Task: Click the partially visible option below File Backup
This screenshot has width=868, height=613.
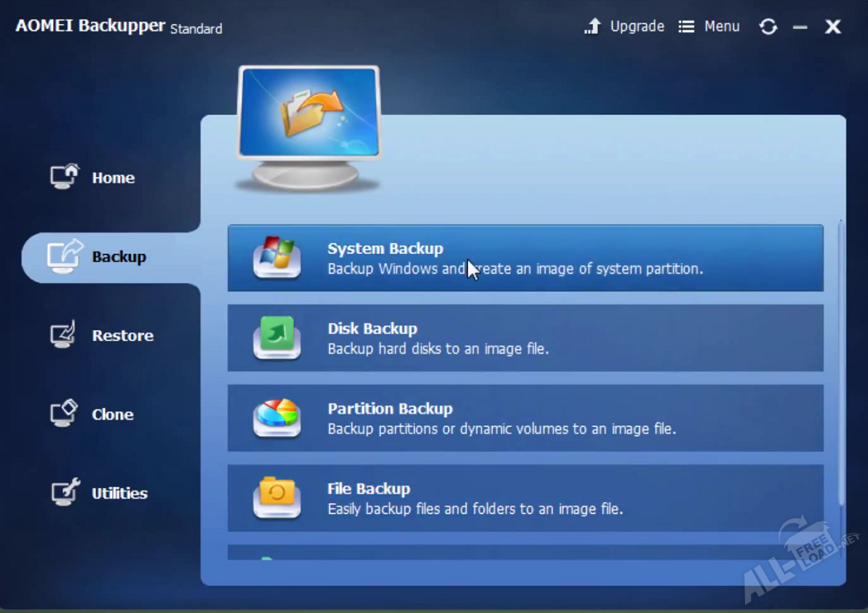Action: [525, 553]
